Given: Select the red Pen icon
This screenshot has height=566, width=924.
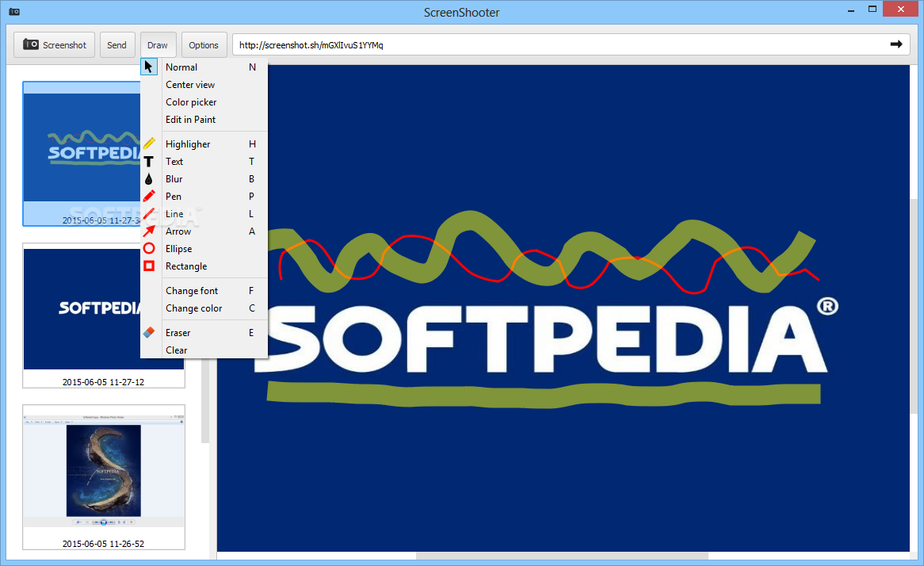Looking at the screenshot, I should [149, 196].
